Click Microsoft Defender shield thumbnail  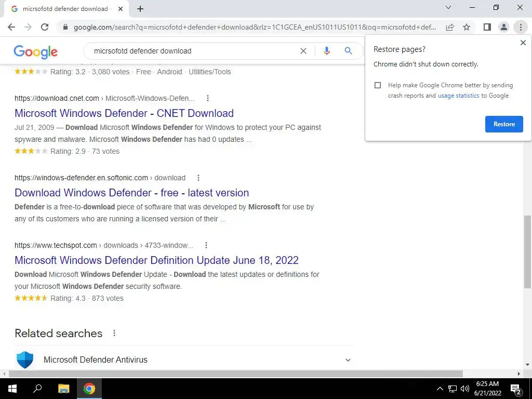25,360
